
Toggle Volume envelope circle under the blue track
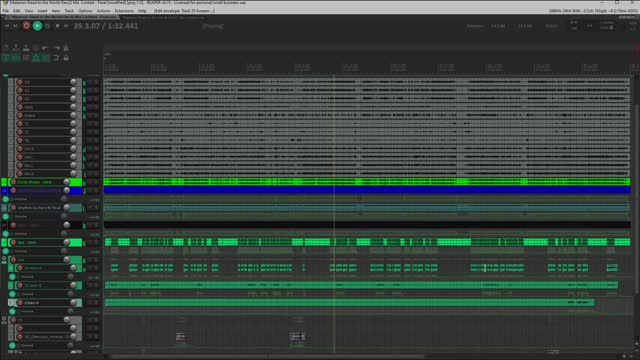(x=6, y=199)
